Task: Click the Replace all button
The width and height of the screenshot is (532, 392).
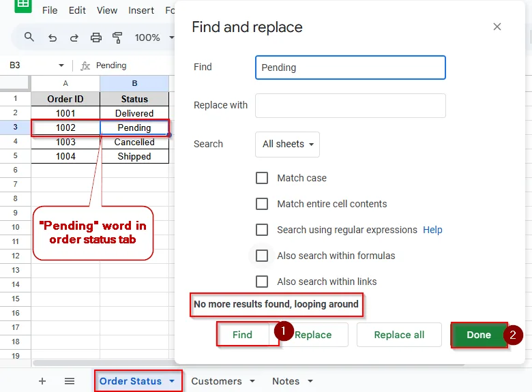Action: click(399, 335)
